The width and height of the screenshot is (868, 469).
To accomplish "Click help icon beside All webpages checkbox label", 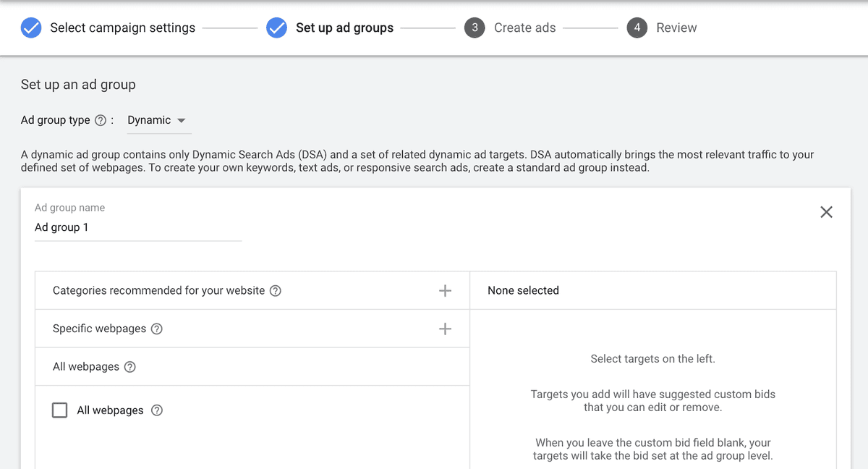I will pos(156,410).
